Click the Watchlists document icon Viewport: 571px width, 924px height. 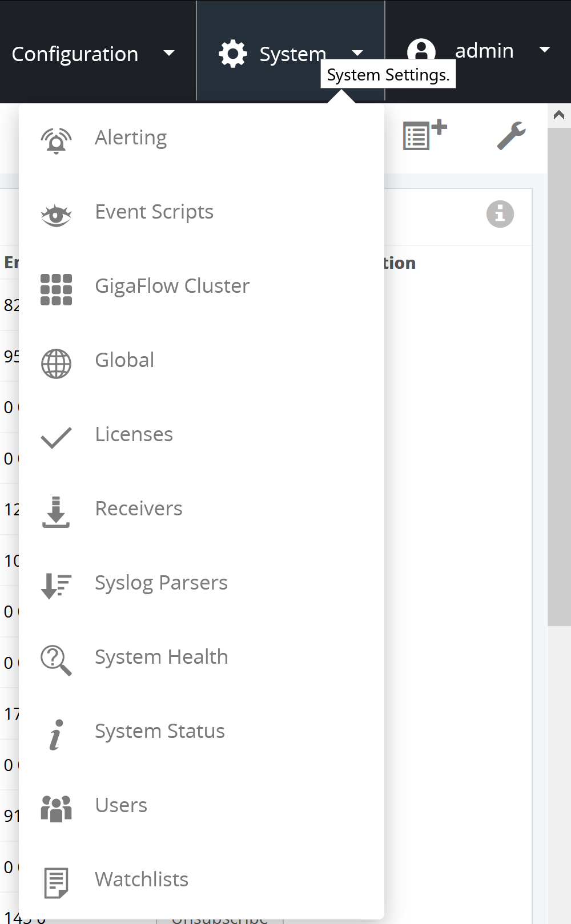click(56, 883)
